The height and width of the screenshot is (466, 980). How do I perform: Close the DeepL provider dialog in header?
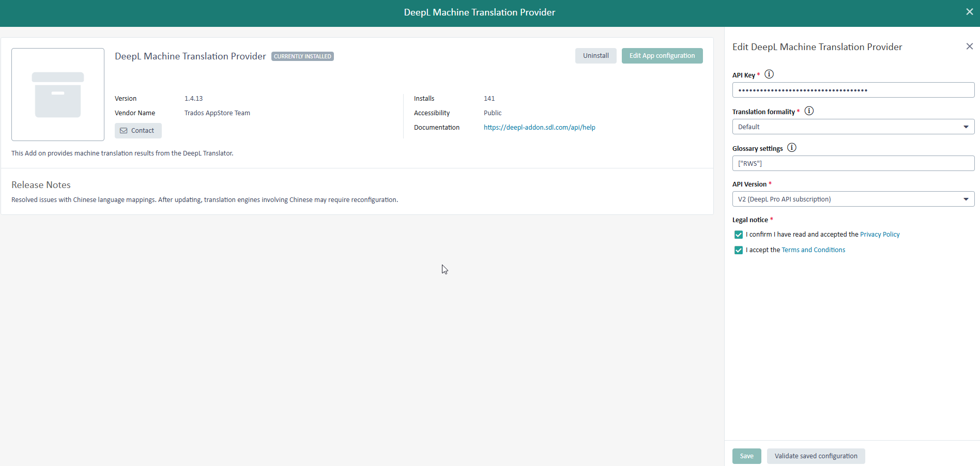click(970, 12)
